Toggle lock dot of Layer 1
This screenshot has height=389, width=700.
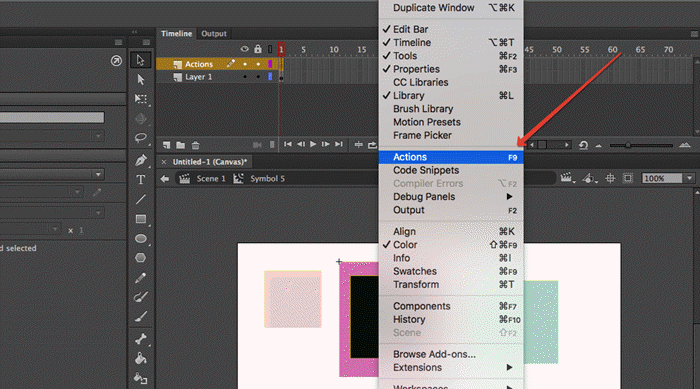point(258,77)
